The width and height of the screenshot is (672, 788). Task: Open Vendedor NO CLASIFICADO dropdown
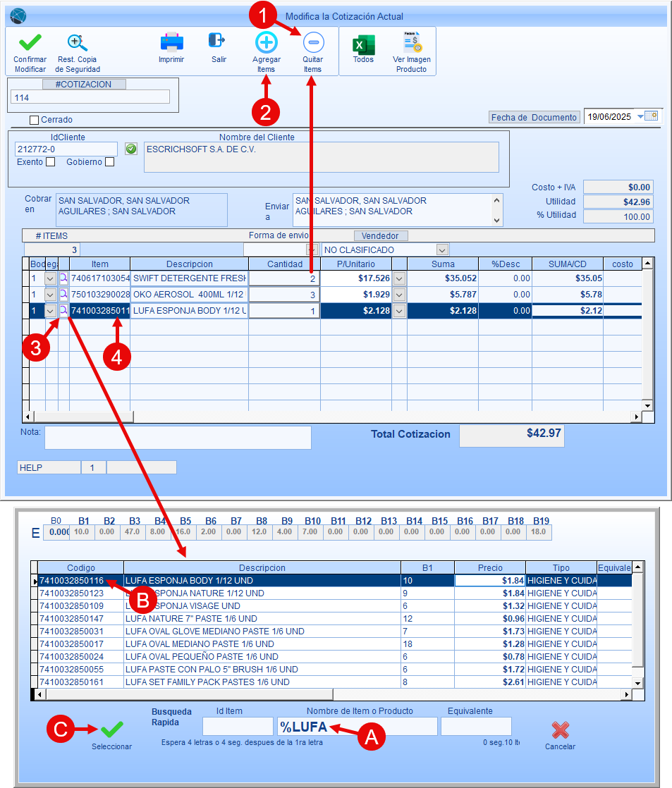click(442, 250)
